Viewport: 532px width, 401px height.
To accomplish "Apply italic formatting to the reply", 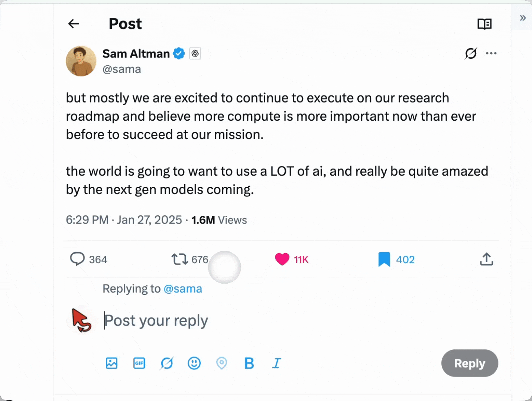I will click(276, 363).
